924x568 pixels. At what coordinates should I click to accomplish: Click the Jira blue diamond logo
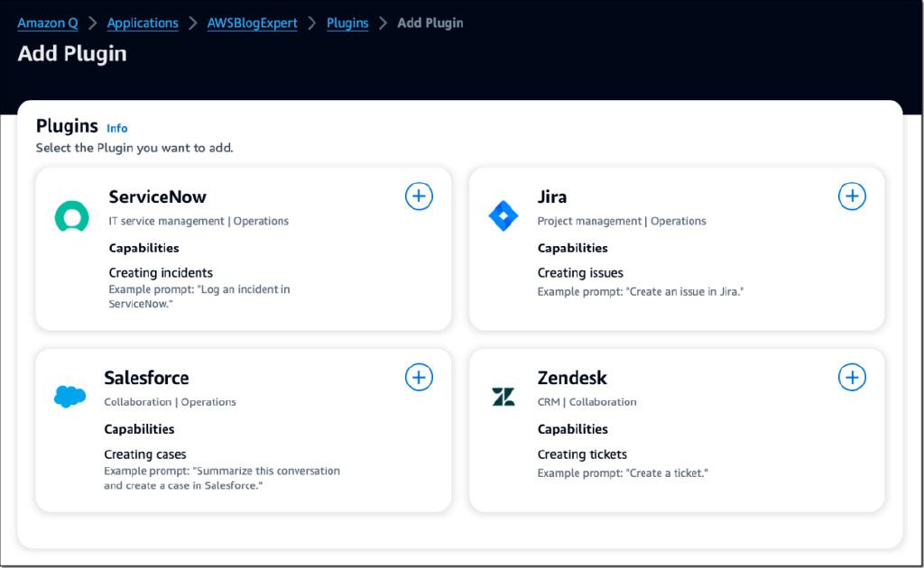(504, 216)
